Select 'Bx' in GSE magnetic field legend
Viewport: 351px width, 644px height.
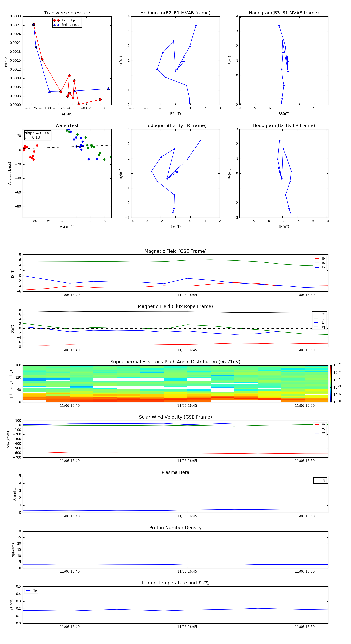tap(320, 259)
